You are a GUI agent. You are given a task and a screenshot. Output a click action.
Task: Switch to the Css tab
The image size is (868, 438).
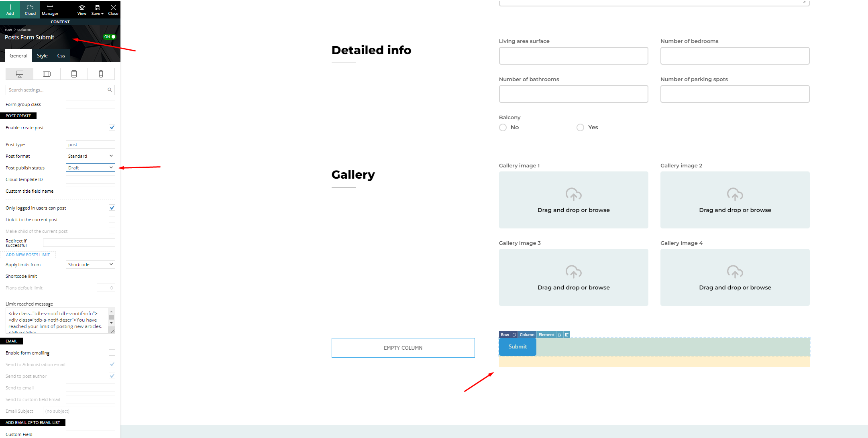pos(61,56)
